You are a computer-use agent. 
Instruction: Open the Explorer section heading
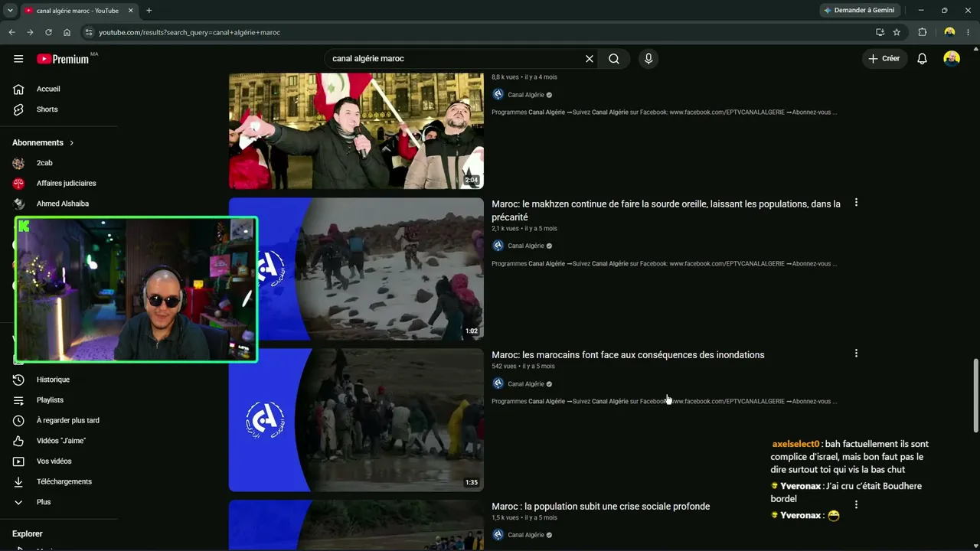(x=28, y=534)
